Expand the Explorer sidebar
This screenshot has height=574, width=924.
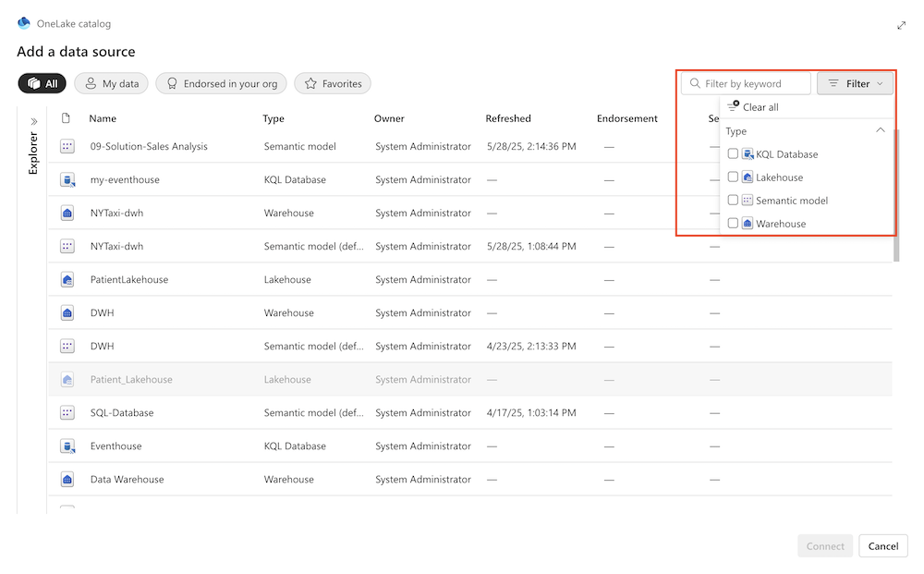click(x=33, y=120)
